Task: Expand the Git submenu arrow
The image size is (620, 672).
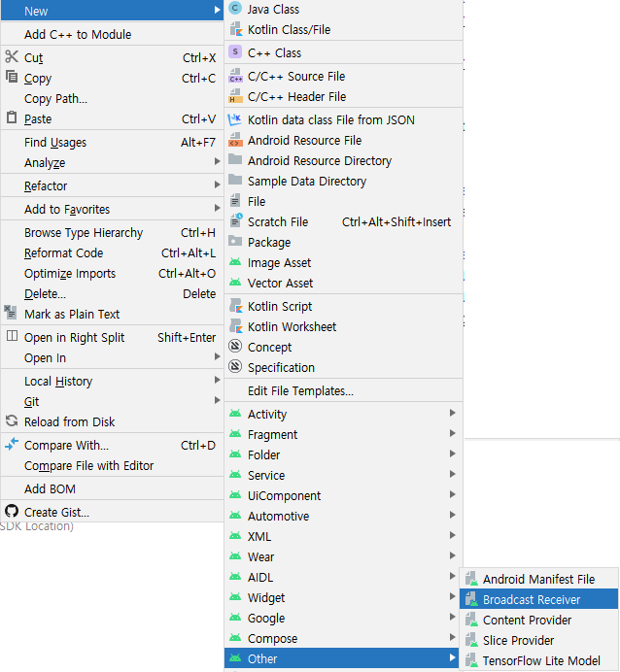Action: pyautogui.click(x=218, y=401)
